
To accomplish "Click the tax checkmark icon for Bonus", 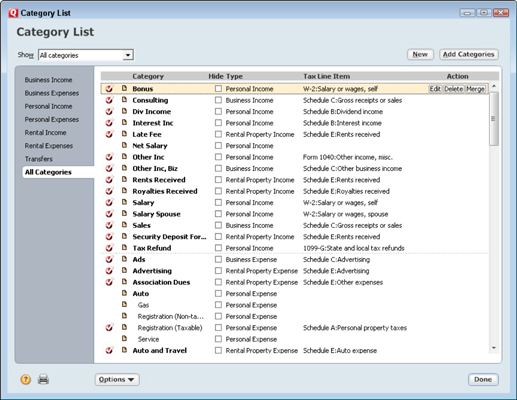I will click(x=109, y=89).
